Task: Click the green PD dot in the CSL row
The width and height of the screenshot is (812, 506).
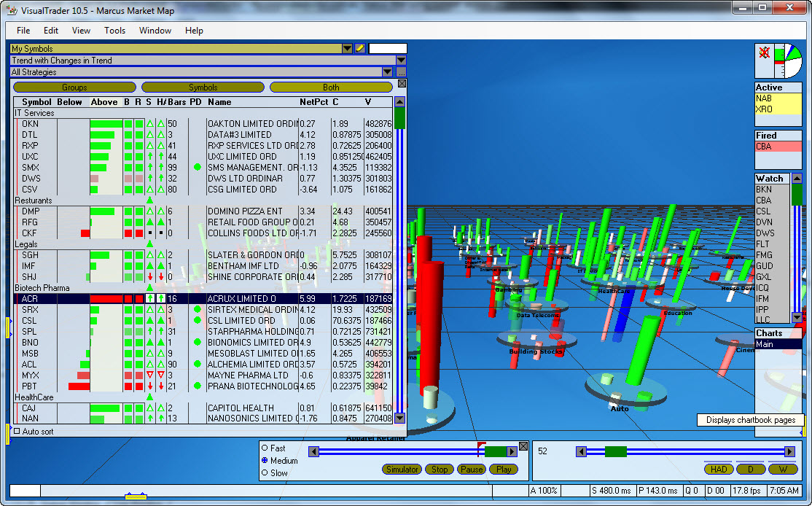Action: point(197,320)
